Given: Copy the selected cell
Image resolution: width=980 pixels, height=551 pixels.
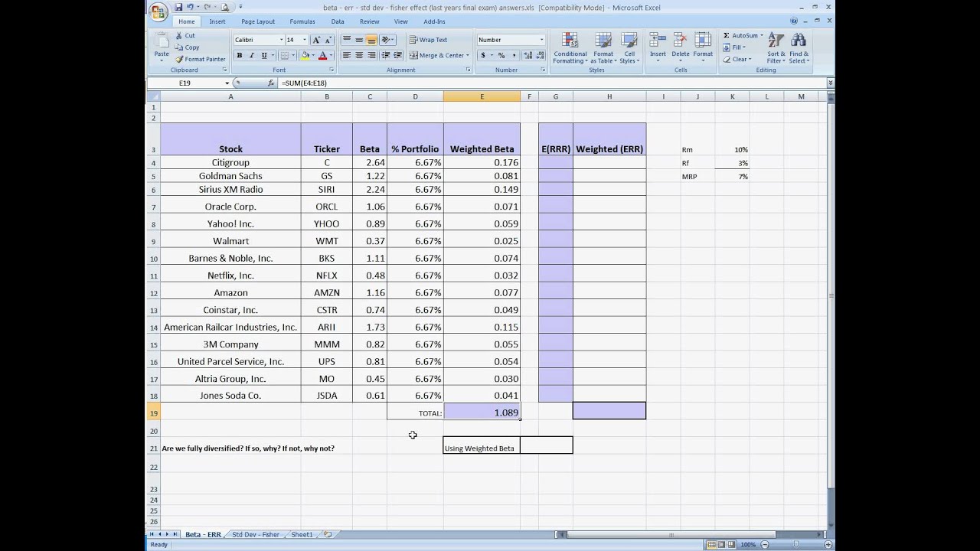Looking at the screenshot, I should (x=187, y=47).
